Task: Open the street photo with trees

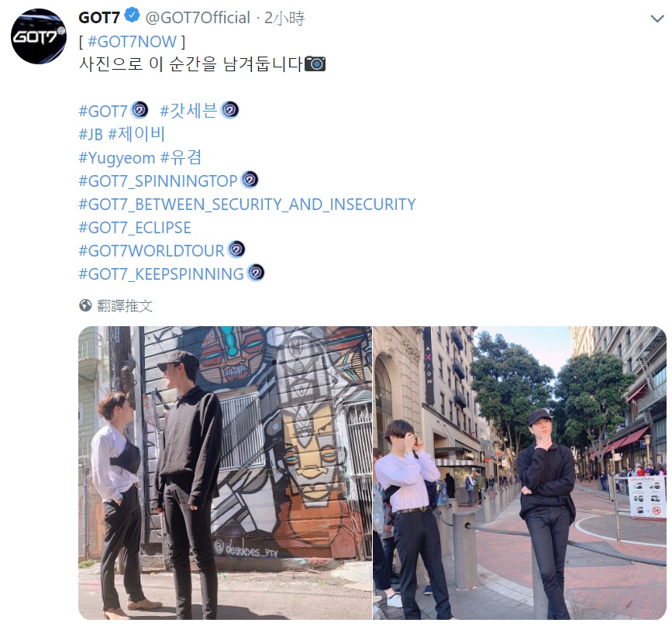Action: [519, 473]
